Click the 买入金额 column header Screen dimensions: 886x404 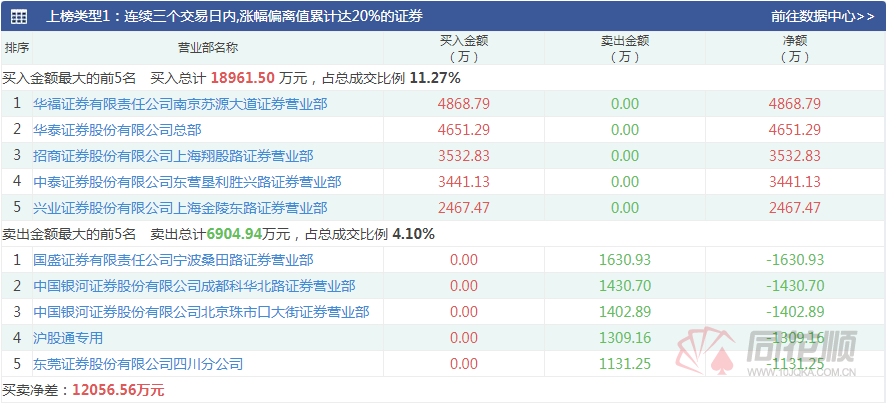(x=464, y=48)
